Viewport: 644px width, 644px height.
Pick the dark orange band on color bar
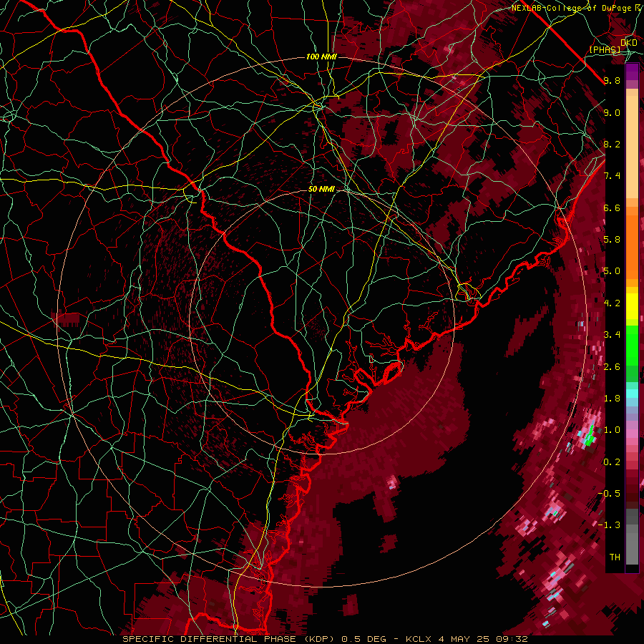click(632, 248)
